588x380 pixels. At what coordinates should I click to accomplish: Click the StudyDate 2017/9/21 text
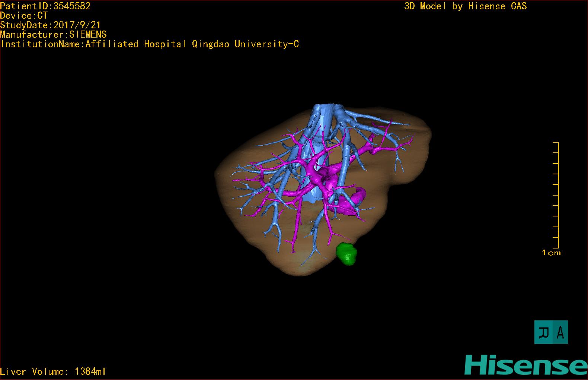[51, 25]
